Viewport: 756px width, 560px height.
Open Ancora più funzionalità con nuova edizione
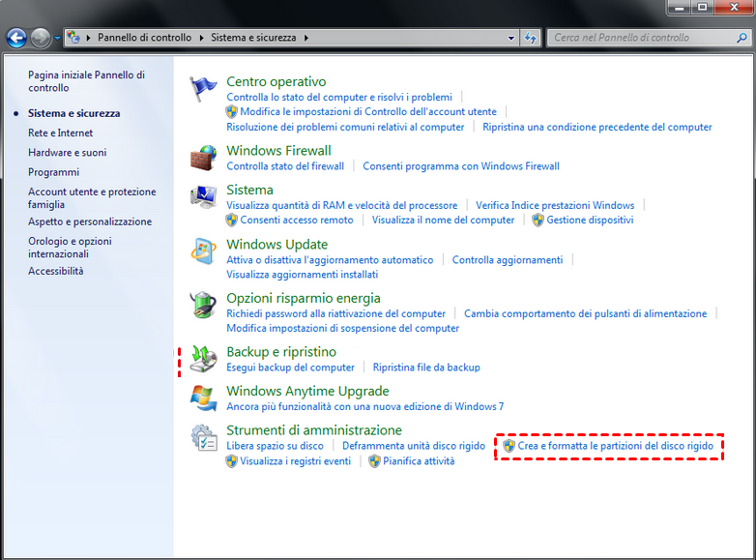click(365, 406)
